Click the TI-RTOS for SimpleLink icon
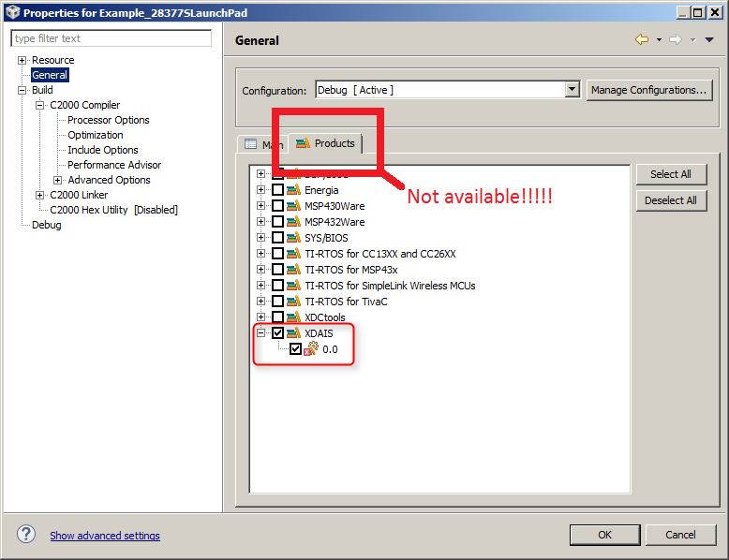This screenshot has width=729, height=560. pos(293,285)
